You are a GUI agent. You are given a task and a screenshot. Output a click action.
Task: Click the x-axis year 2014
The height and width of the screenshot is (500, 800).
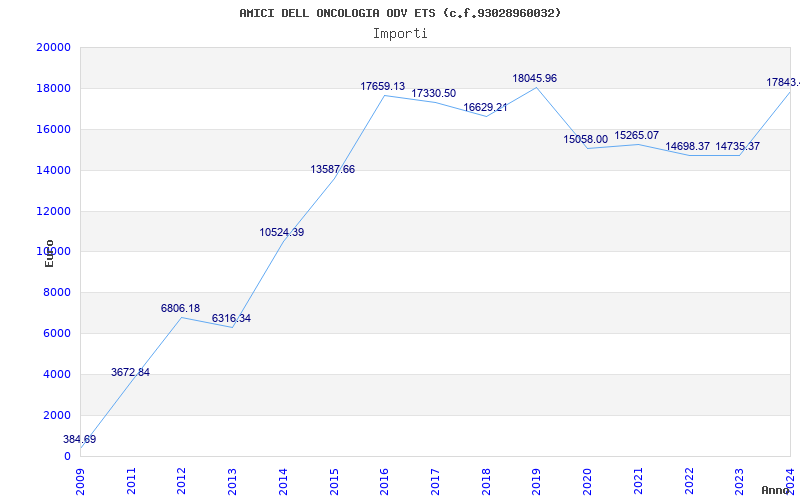point(283,482)
